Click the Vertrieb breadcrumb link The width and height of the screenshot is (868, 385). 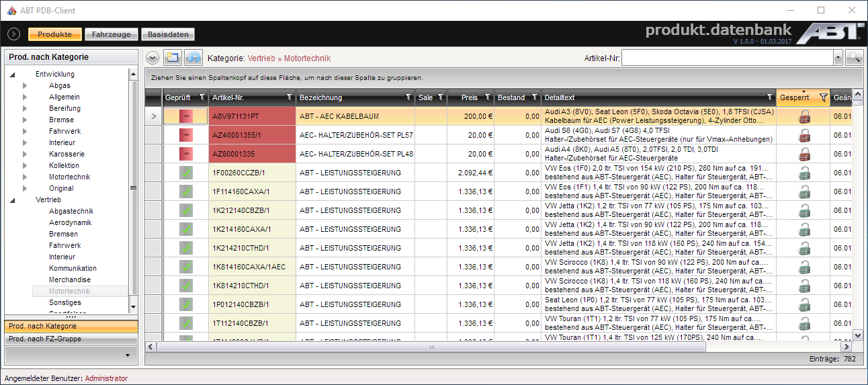coord(261,58)
